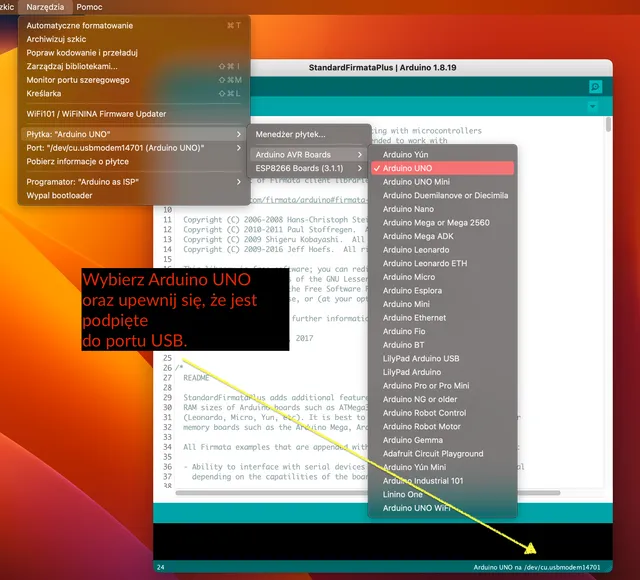The image size is (640, 580).
Task: Expand Programator: "Arduino as ISP" submenu
Action: click(134, 182)
